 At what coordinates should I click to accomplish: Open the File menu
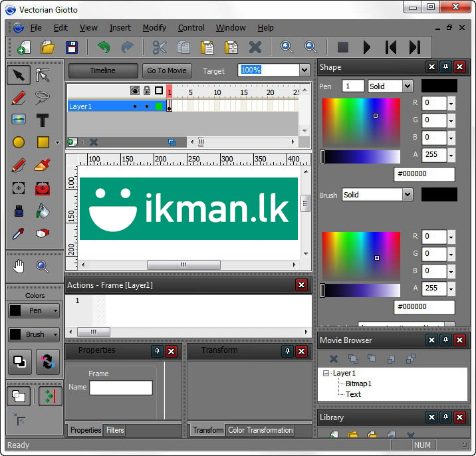coord(36,28)
